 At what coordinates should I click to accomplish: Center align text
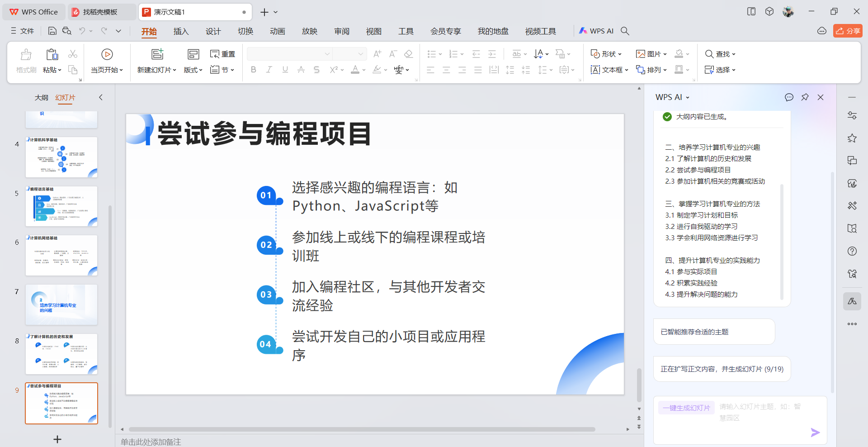[446, 70]
